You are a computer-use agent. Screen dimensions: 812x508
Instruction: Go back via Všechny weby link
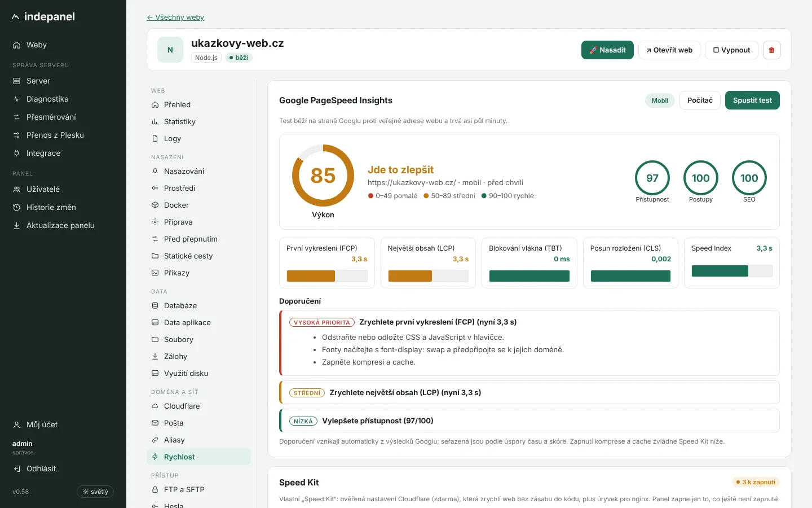click(x=175, y=17)
